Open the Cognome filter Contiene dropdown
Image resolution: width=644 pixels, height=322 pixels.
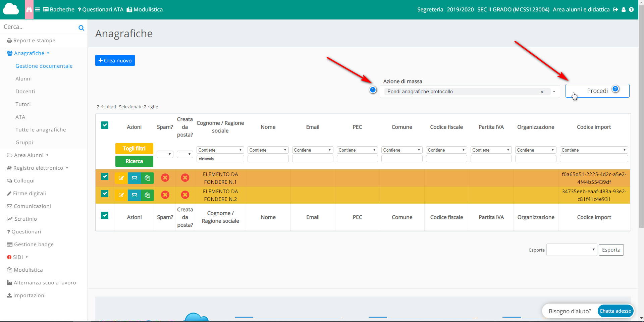tap(220, 150)
